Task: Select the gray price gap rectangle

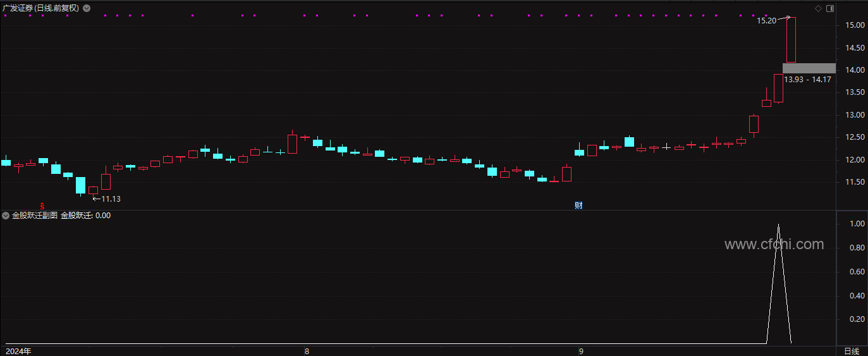Action: 809,68
